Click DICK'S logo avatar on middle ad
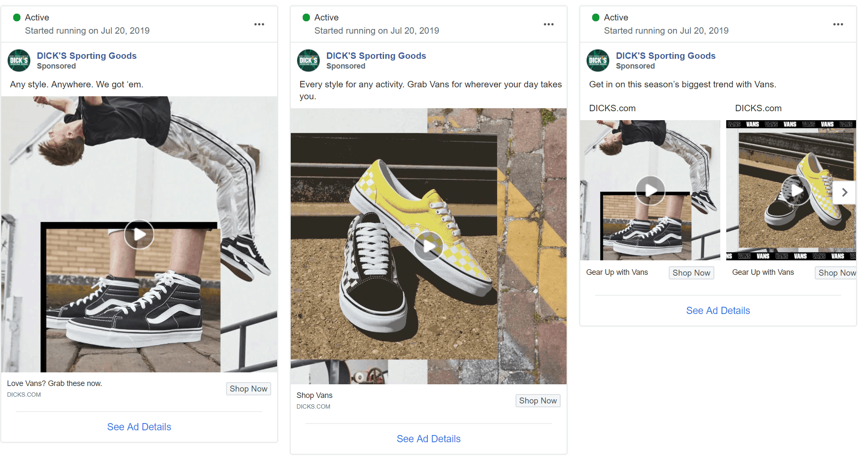The width and height of the screenshot is (868, 458). (x=309, y=60)
